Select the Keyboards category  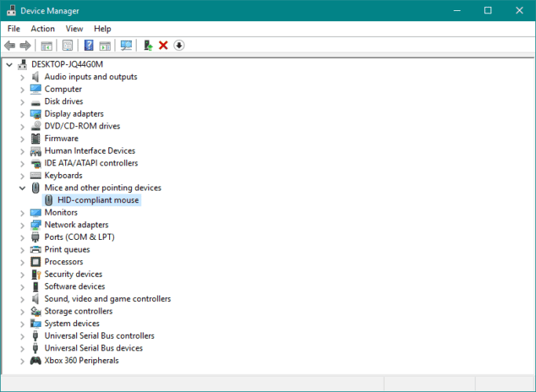[63, 176]
